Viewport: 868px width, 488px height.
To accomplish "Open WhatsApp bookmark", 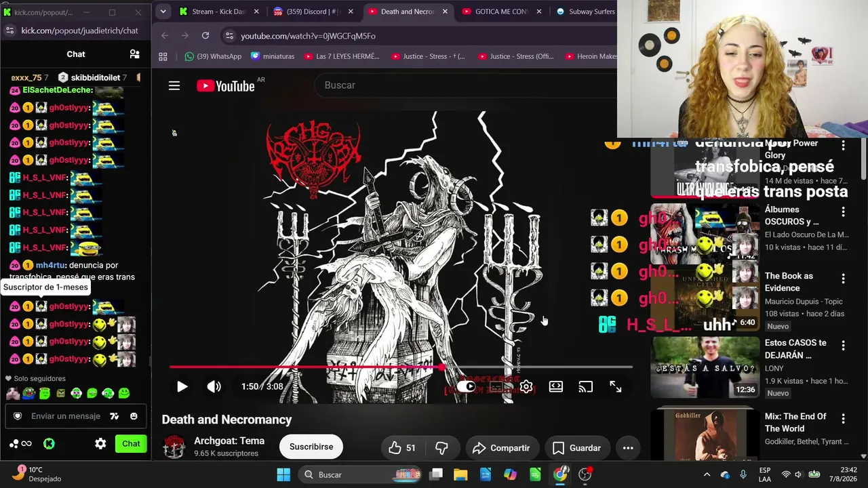I will coord(213,56).
